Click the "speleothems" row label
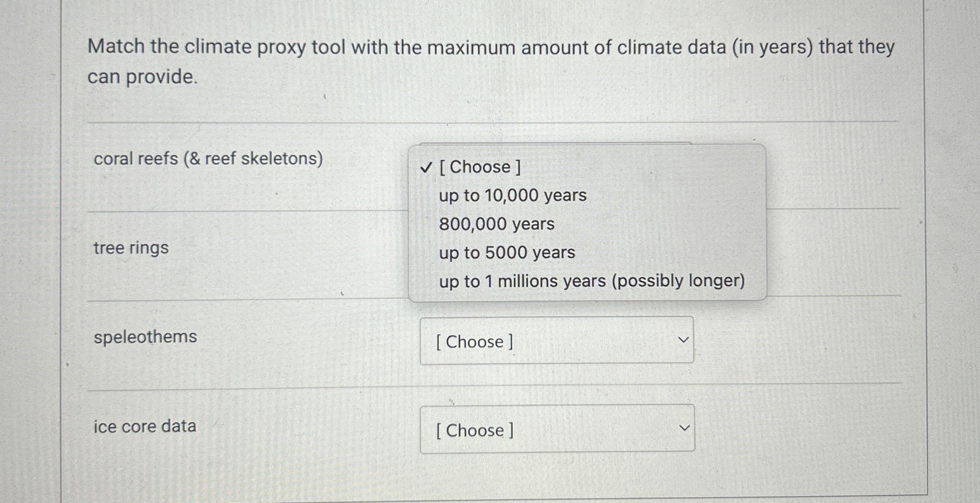 tap(145, 337)
